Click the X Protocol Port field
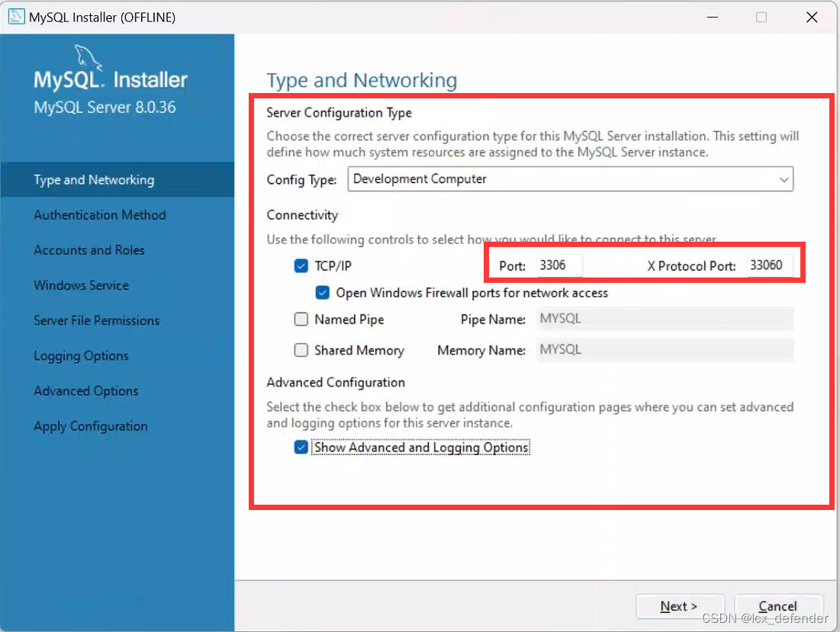 coord(770,265)
